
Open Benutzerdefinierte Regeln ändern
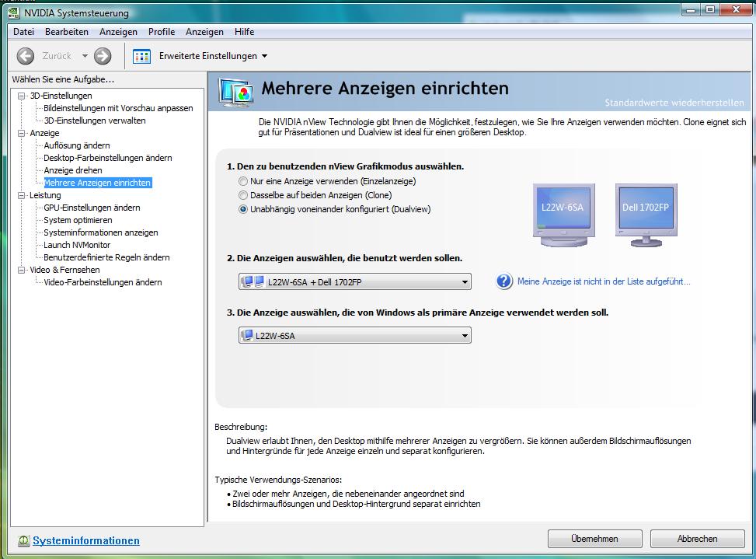(x=106, y=257)
